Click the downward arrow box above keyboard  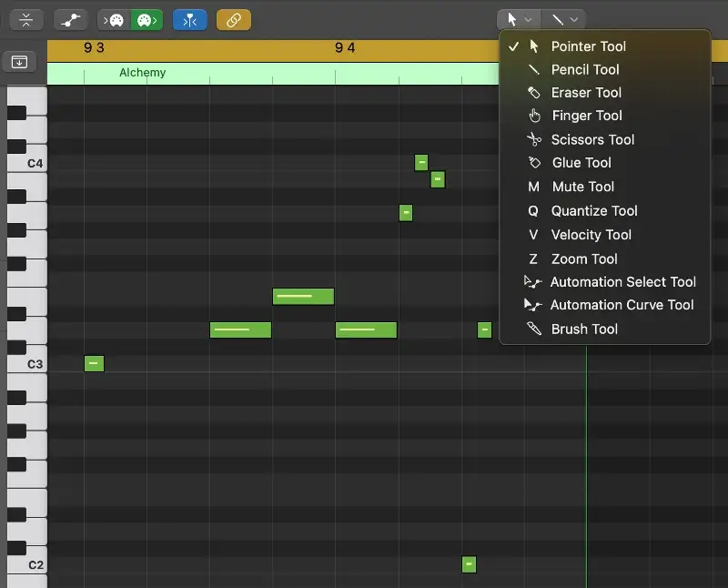coord(19,62)
